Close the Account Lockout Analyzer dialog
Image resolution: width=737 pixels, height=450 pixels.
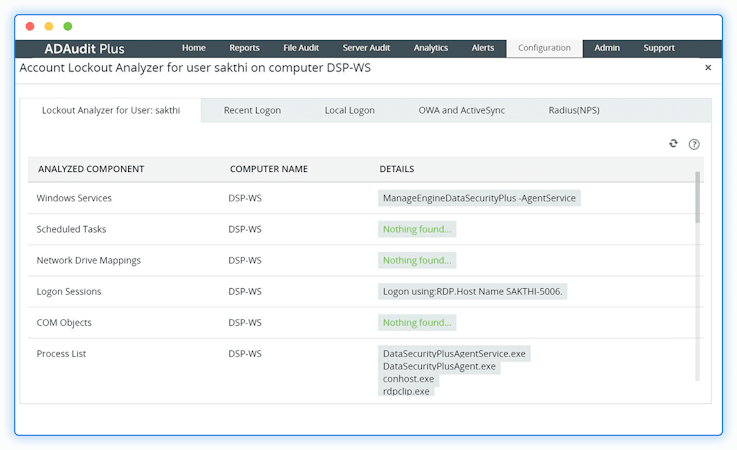(708, 68)
